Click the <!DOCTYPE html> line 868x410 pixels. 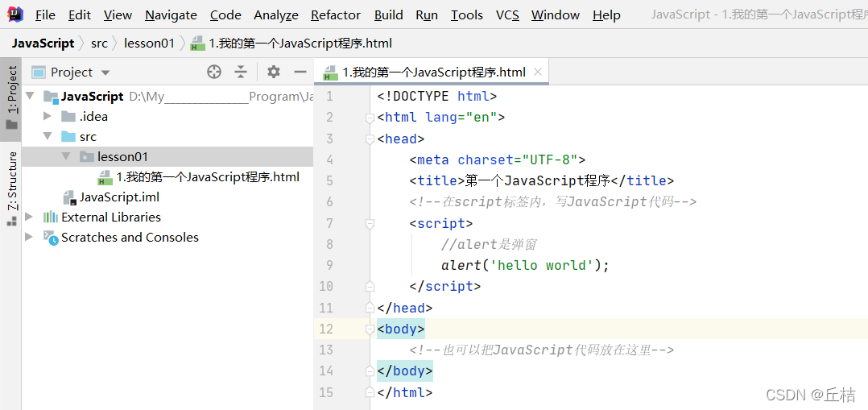coord(436,97)
